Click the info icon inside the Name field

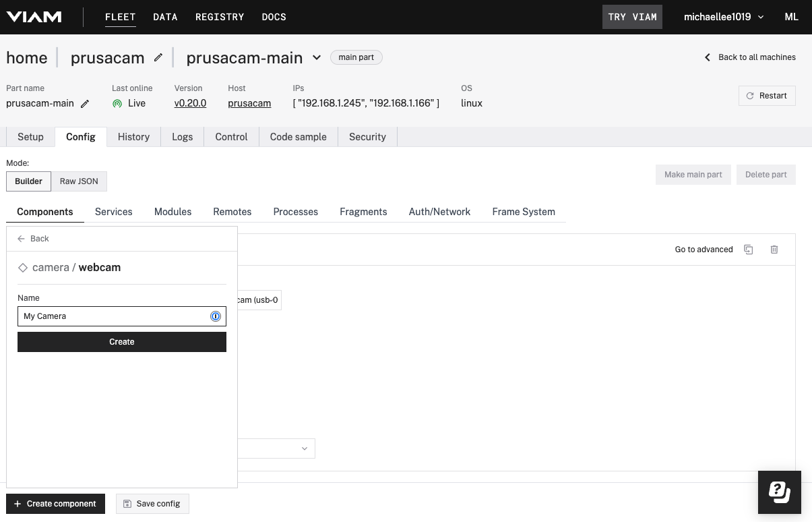point(216,316)
